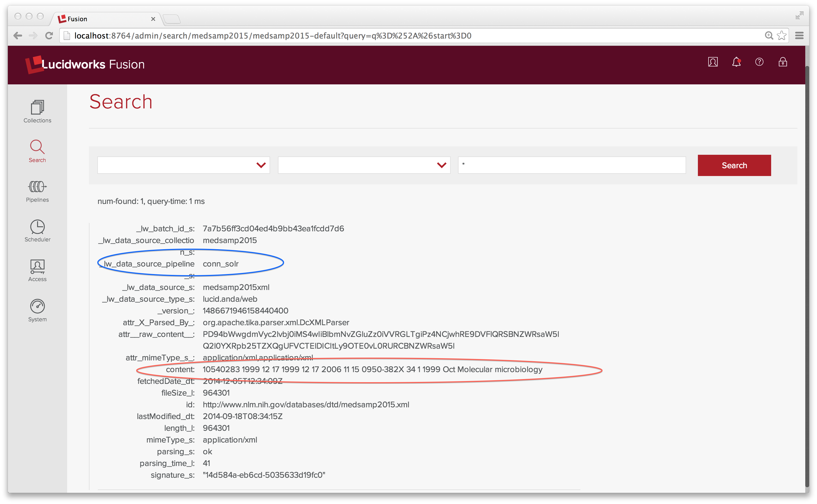Open the Access section
Viewport: 817px width, 504px height.
(37, 270)
